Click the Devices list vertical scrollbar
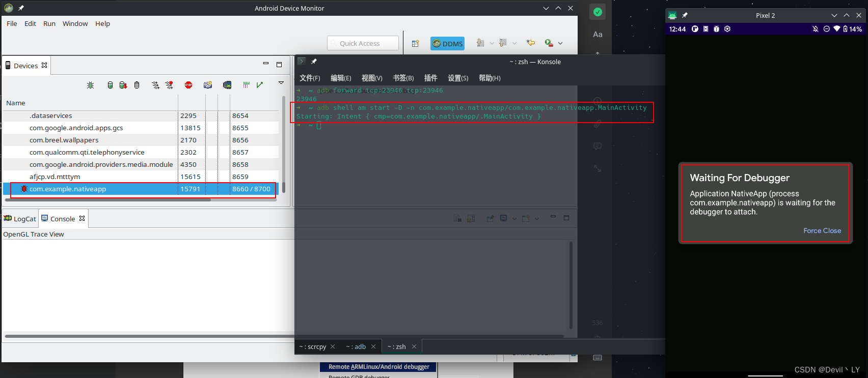The height and width of the screenshot is (378, 868). (284, 145)
